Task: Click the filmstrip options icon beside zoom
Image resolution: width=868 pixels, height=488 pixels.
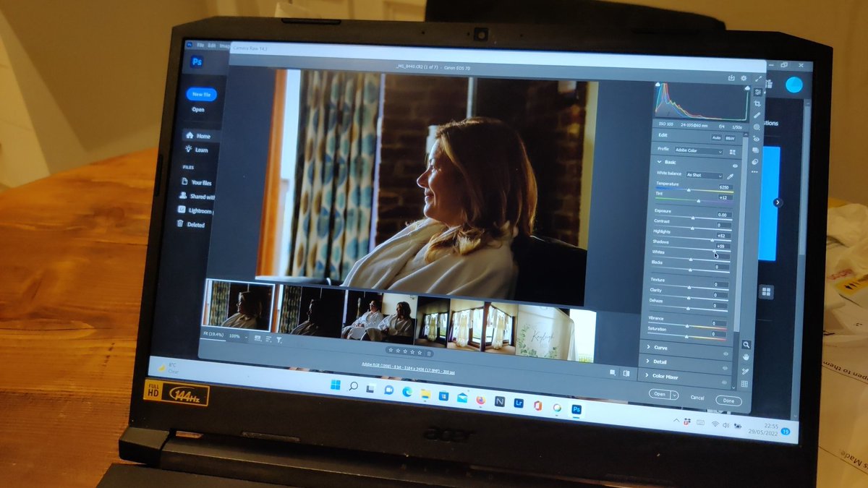Action: tap(258, 338)
